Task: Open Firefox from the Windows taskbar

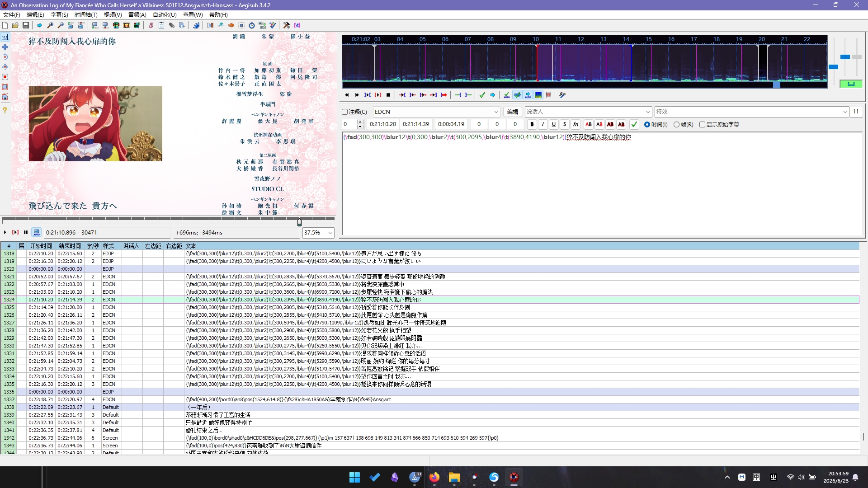Action: (x=434, y=477)
